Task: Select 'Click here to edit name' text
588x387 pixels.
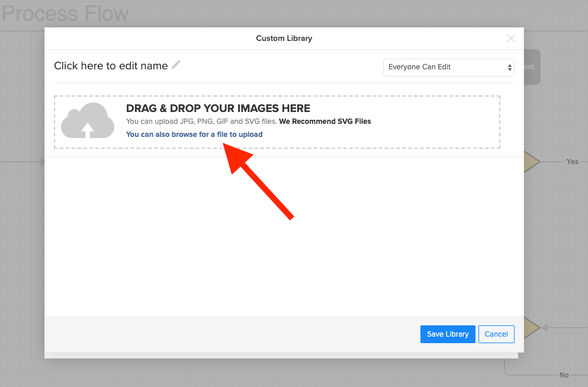Action: tap(111, 66)
